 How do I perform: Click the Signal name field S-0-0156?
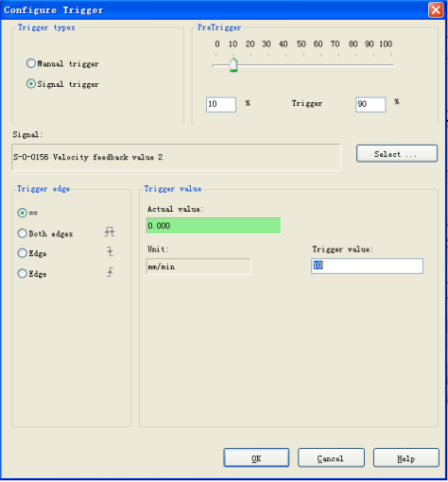coord(176,157)
